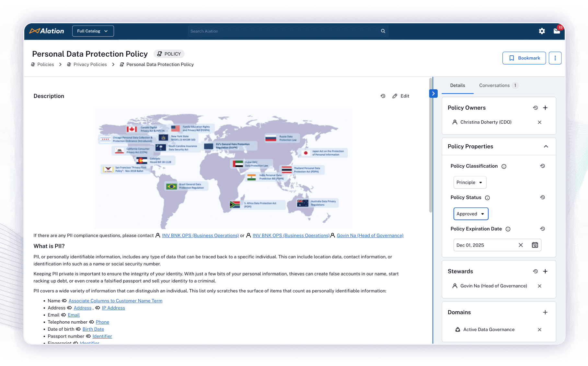
Task: Open the settings gear in the navigation bar
Action: point(542,31)
